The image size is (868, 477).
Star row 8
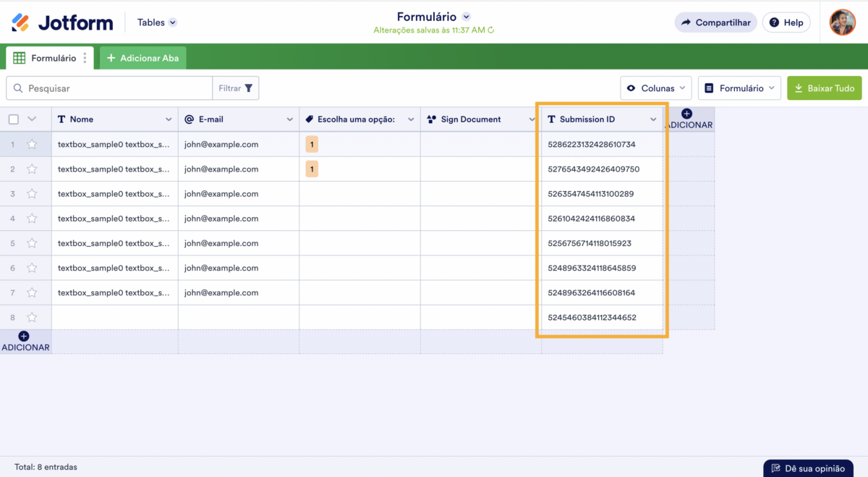[x=32, y=317]
